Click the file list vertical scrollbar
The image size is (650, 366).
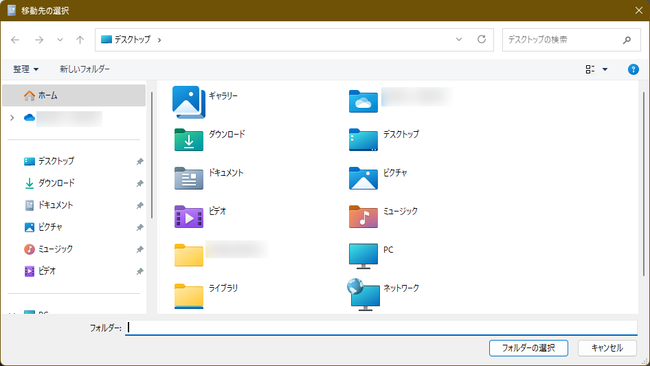643,184
